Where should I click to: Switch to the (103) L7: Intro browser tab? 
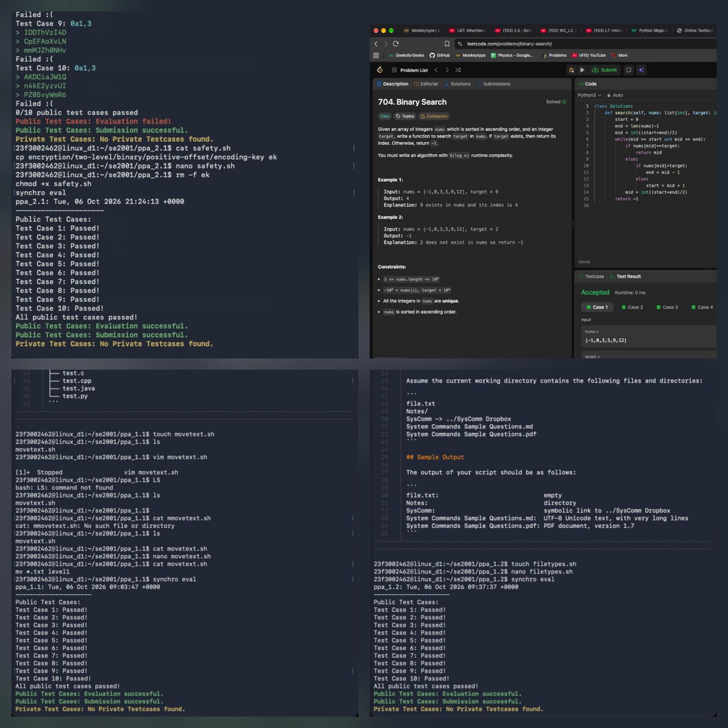(604, 30)
